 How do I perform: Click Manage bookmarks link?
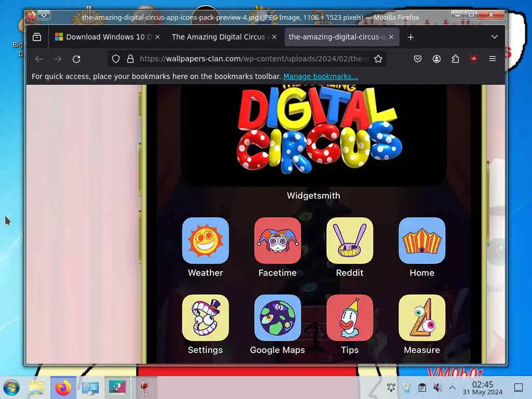(x=321, y=76)
